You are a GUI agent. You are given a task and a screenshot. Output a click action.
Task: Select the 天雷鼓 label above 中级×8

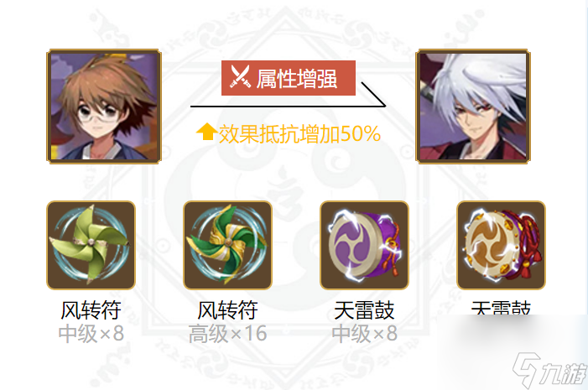(364, 310)
